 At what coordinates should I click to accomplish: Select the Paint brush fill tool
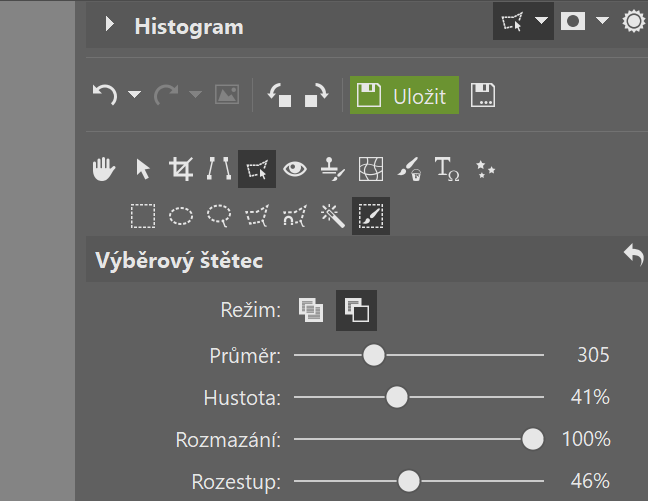[409, 169]
